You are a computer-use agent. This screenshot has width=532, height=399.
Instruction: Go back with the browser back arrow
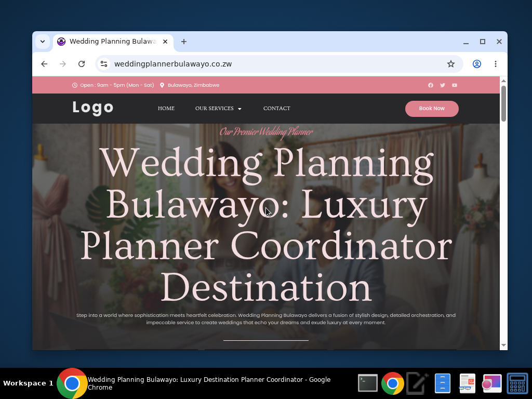pyautogui.click(x=44, y=64)
